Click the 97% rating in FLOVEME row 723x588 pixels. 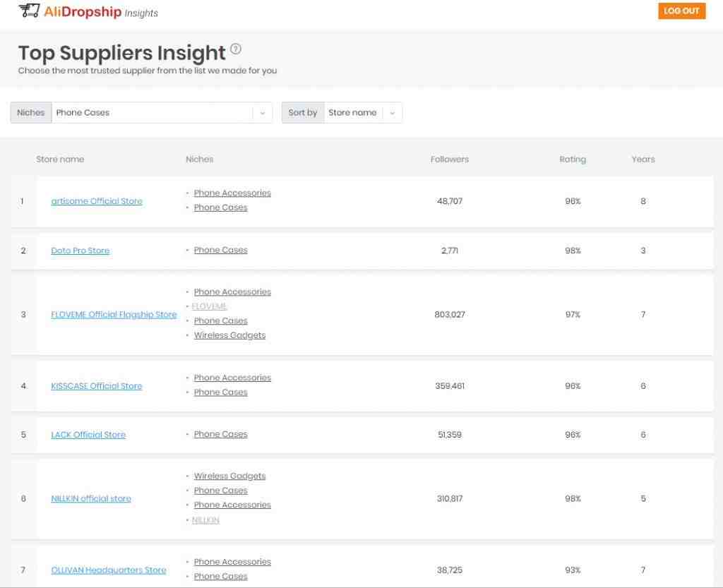point(573,315)
